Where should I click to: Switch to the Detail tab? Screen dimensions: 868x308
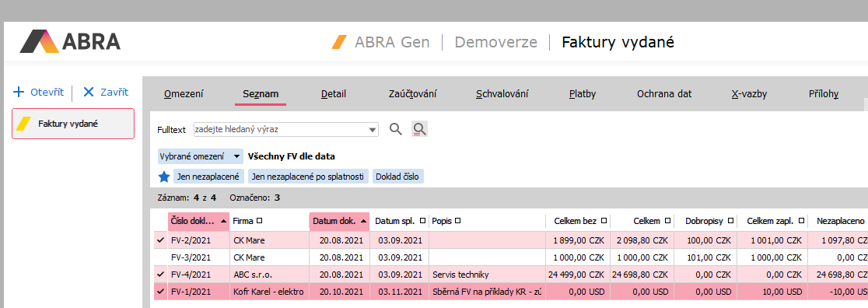coord(334,94)
